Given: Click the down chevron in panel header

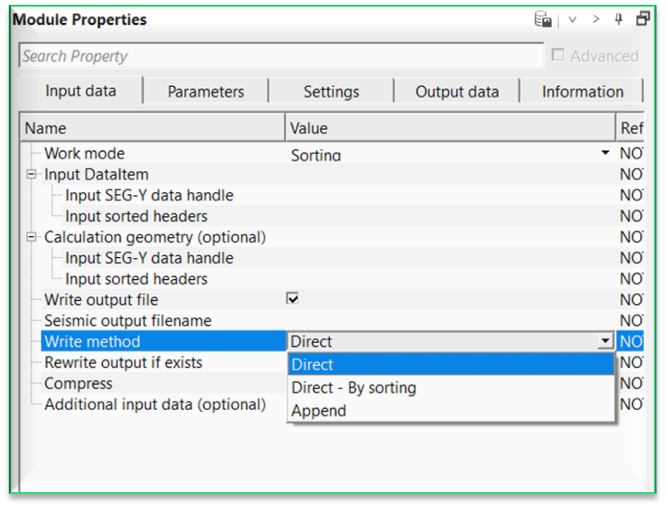Looking at the screenshot, I should [x=573, y=19].
